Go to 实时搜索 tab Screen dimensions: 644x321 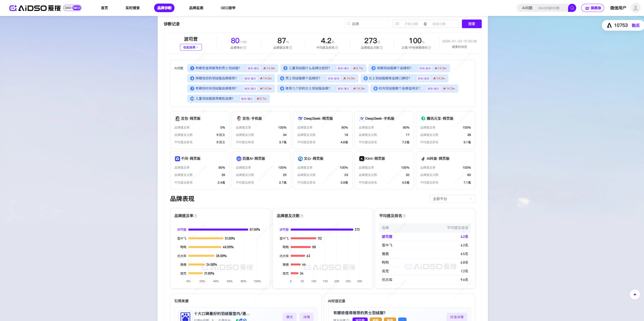(132, 8)
